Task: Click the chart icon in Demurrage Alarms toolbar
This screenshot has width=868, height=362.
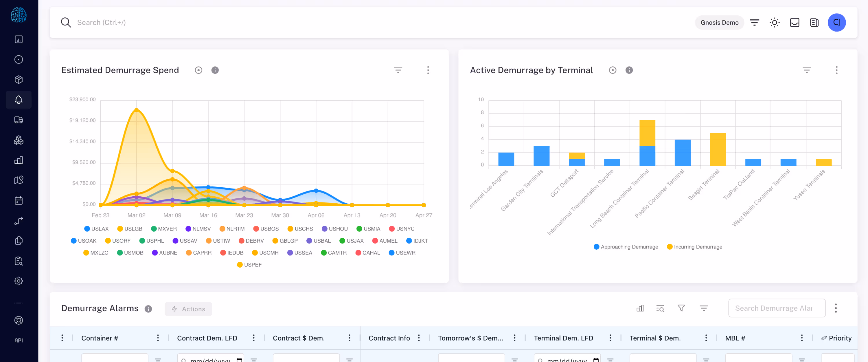Action: (640, 308)
